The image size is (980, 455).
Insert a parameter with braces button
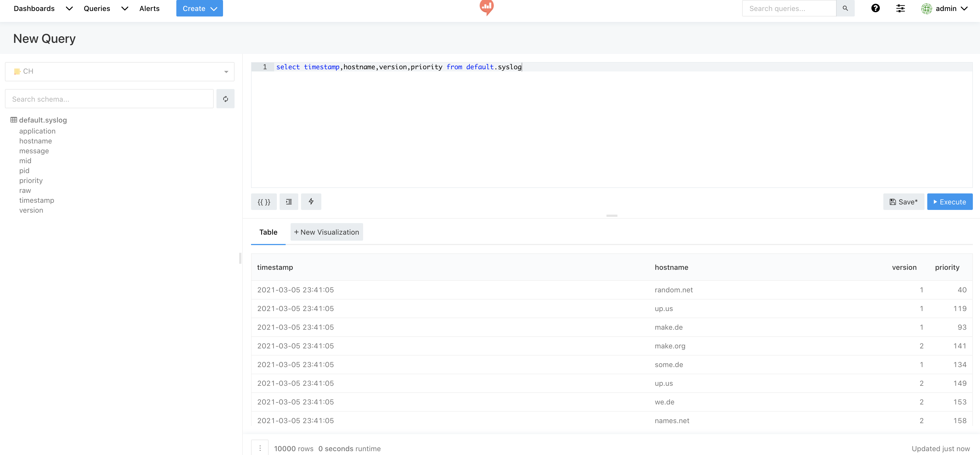point(264,202)
